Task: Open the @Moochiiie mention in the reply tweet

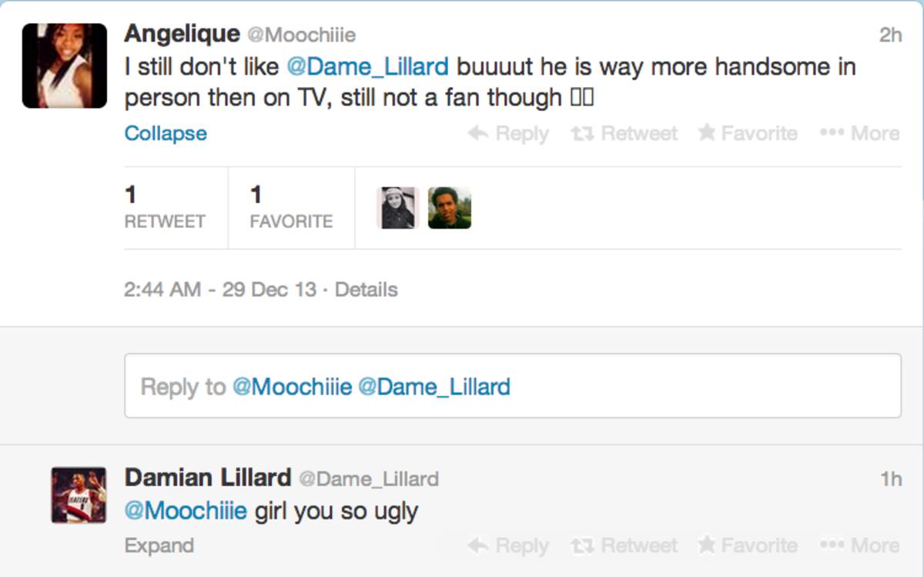Action: click(186, 510)
